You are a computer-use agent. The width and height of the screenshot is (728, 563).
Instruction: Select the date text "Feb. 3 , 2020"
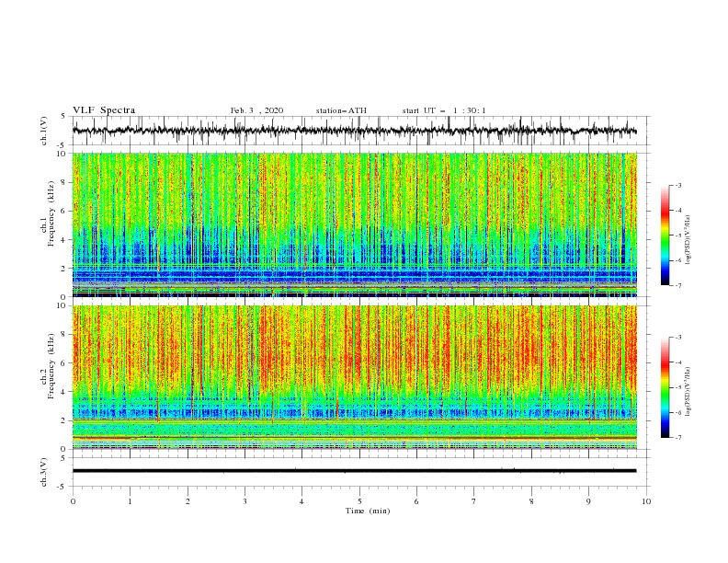pos(256,110)
